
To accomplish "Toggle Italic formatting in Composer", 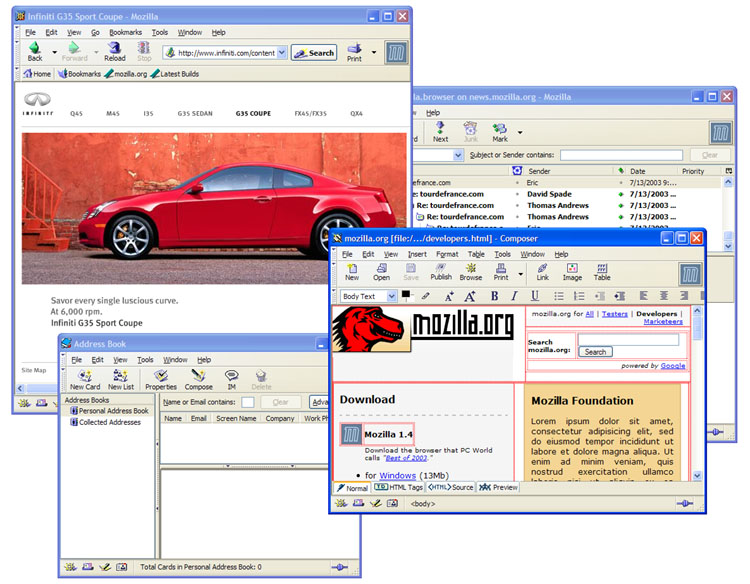I will 514,296.
